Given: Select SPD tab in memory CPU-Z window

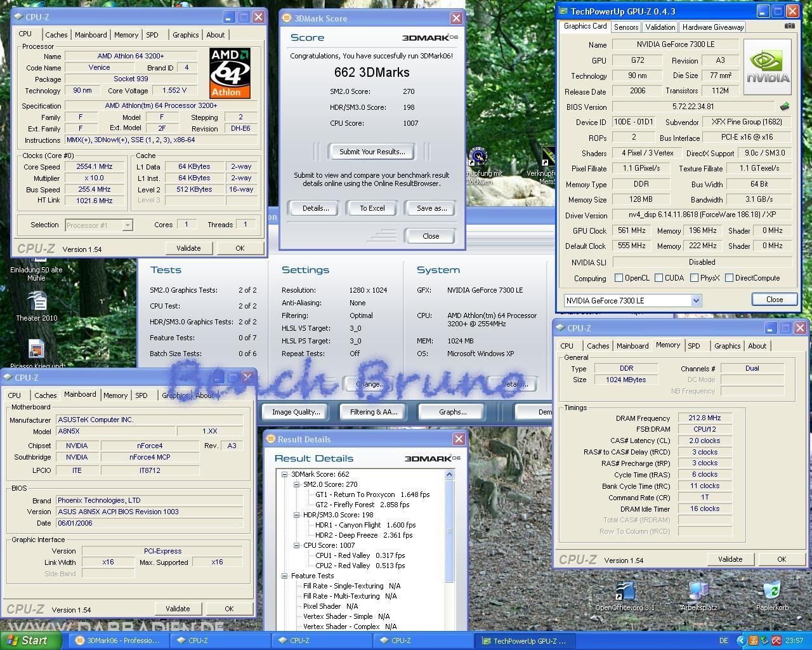Looking at the screenshot, I should pos(694,346).
